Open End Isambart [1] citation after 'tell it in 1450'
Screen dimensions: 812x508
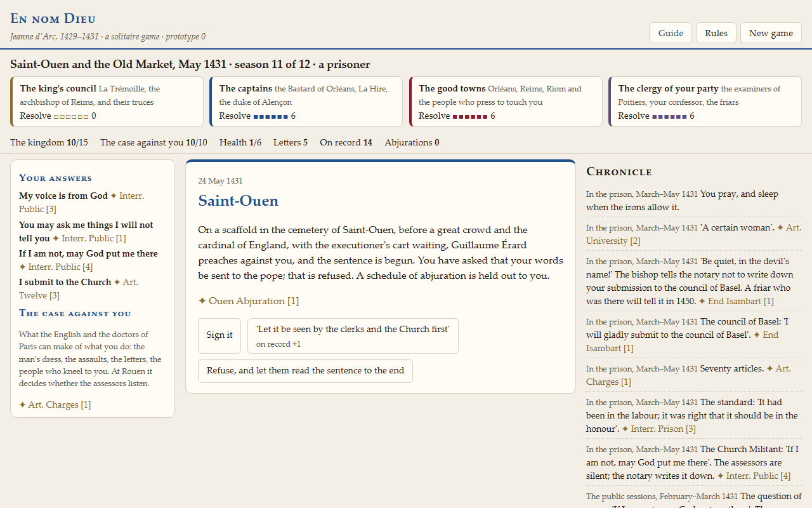(x=736, y=301)
